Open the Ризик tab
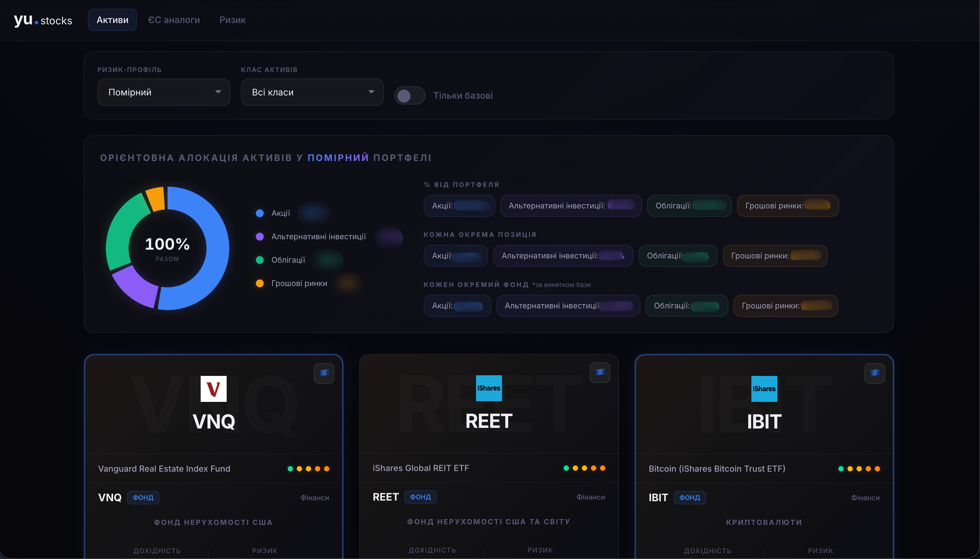Screen dimensions: 980x559 coord(232,20)
